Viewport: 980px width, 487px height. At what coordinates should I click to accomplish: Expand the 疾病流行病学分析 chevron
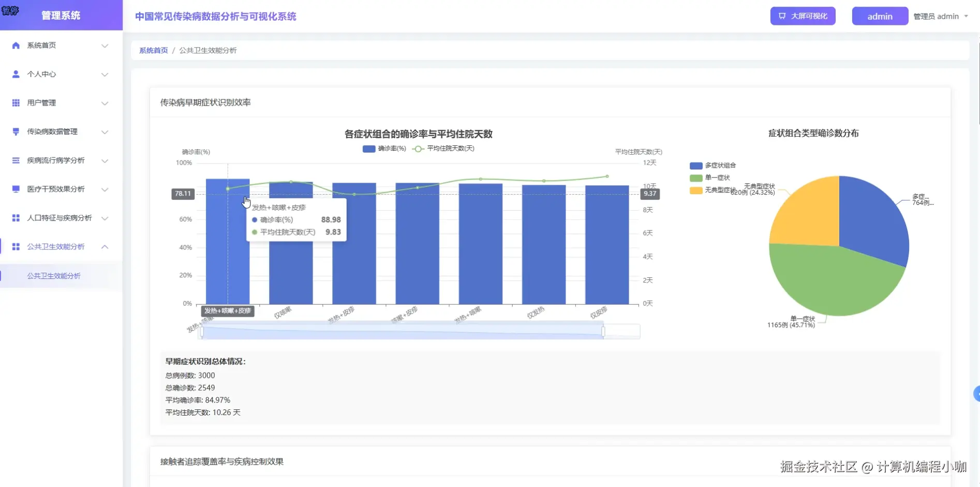click(x=105, y=160)
